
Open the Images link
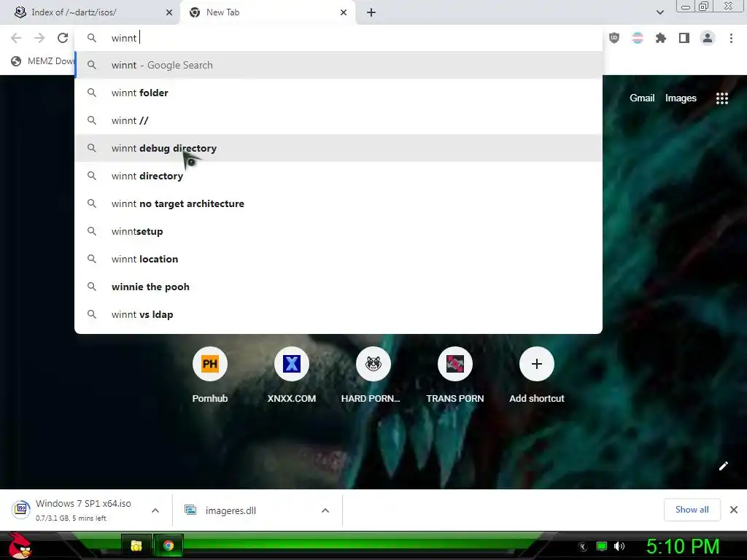(681, 98)
